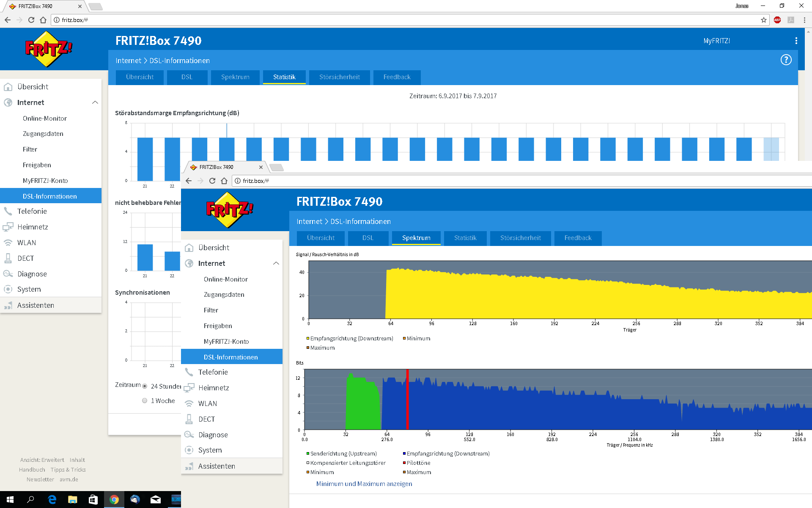This screenshot has height=508, width=812.
Task: Click Minimum und Maximum anzeigen link
Action: click(x=364, y=483)
